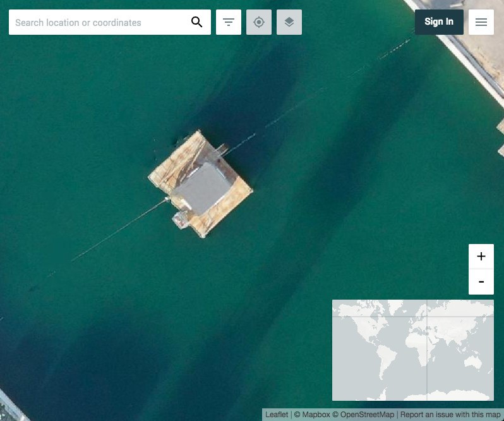Viewport: 504px width, 421px height.
Task: Open the filter options icon
Action: click(x=229, y=22)
